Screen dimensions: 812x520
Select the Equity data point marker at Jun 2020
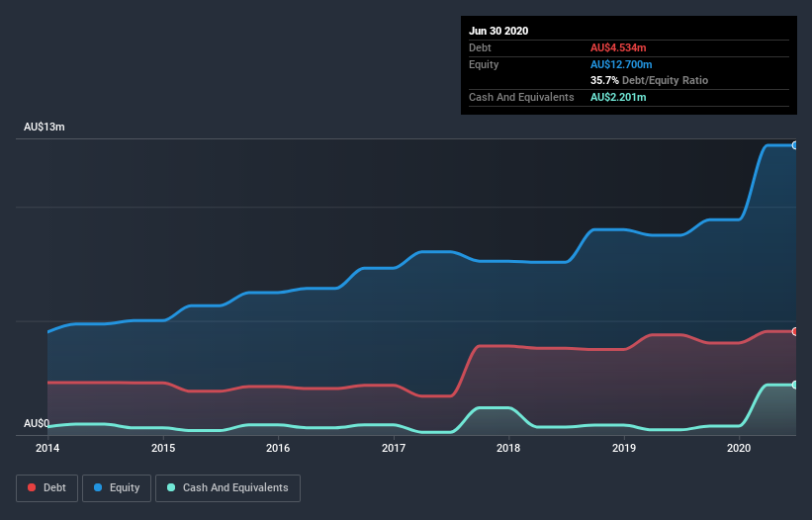(x=794, y=145)
